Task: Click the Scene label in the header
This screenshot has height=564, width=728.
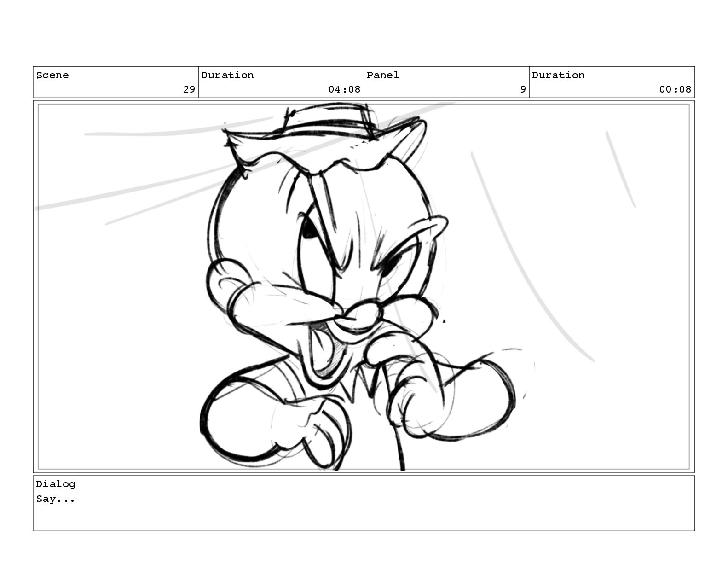Action: (x=52, y=75)
